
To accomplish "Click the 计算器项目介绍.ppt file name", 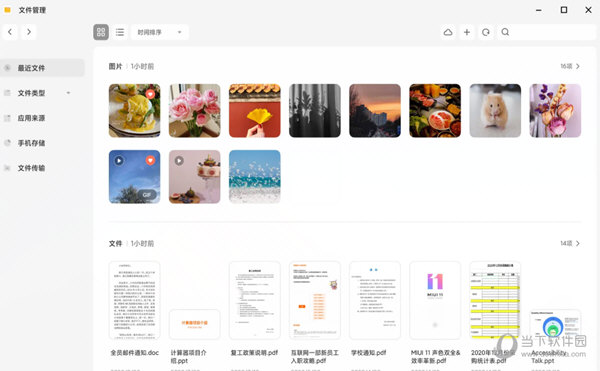I will [x=188, y=356].
